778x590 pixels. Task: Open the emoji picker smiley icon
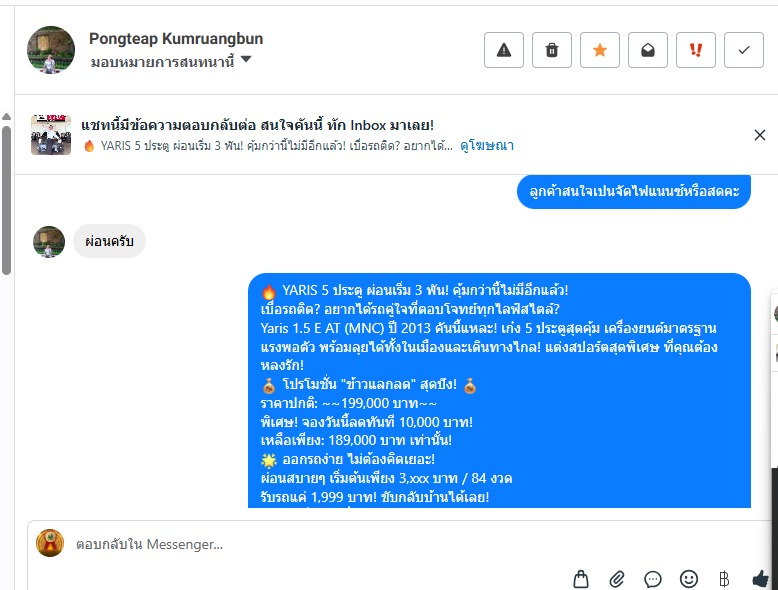point(689,579)
